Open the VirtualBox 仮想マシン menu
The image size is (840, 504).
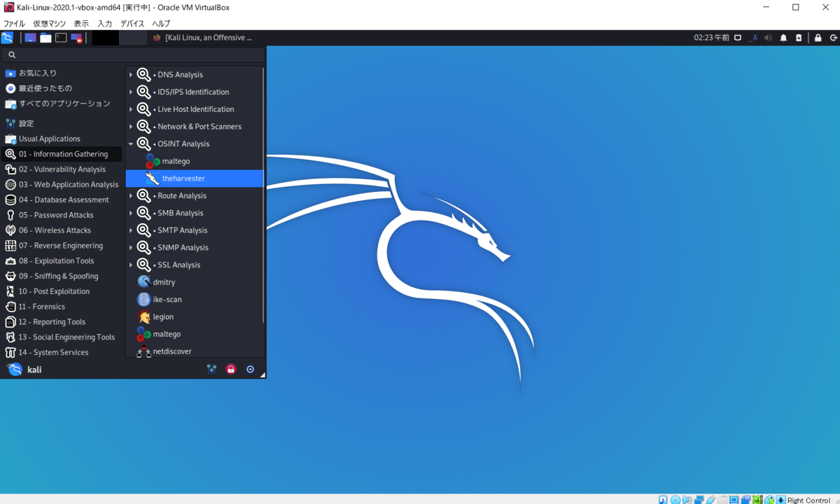tap(50, 24)
